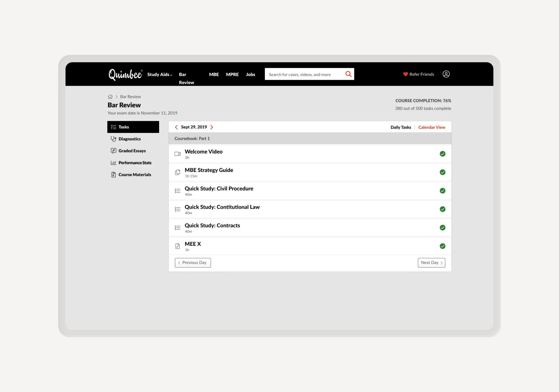This screenshot has width=559, height=392.
Task: Open Performance Stats in the sidebar
Action: click(135, 163)
